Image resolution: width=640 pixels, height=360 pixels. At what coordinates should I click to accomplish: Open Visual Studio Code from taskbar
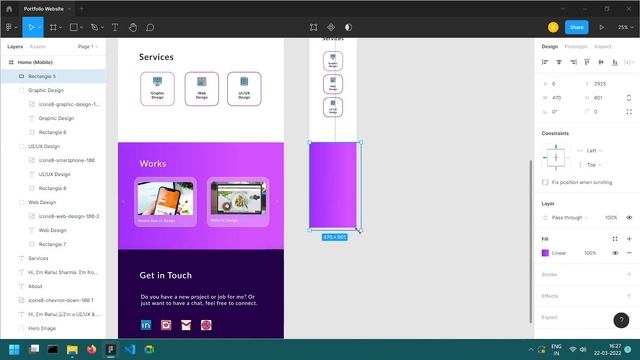(x=130, y=349)
